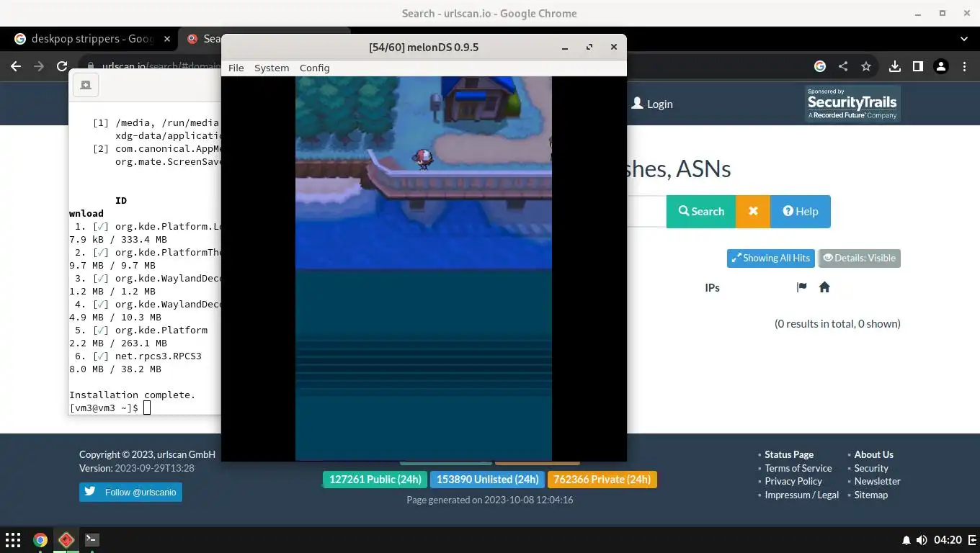Click the forward navigation arrow in Chrome
Screen dimensions: 980x553
[x=40, y=66]
